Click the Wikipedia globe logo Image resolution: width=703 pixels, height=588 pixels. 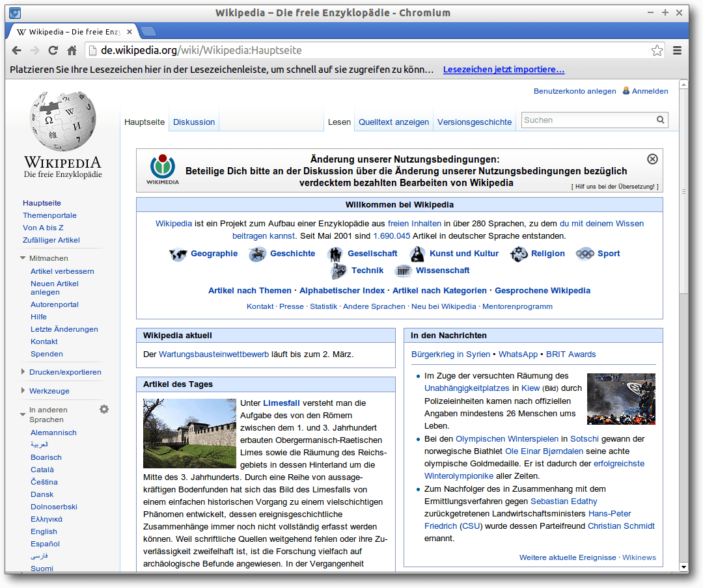[62, 121]
